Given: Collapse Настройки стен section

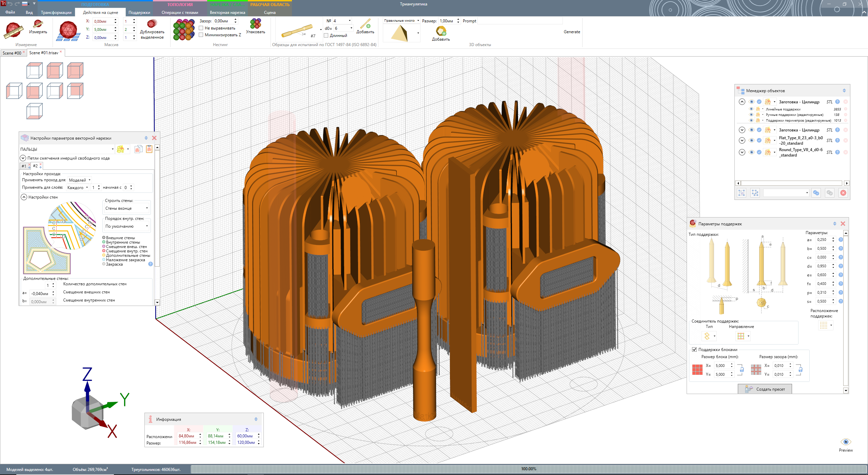Looking at the screenshot, I should point(24,197).
